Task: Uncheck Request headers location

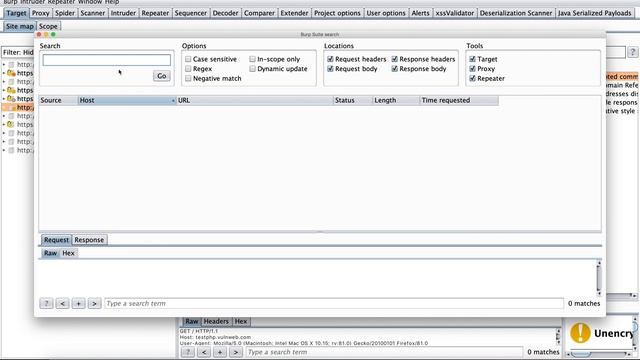Action: (x=330, y=59)
